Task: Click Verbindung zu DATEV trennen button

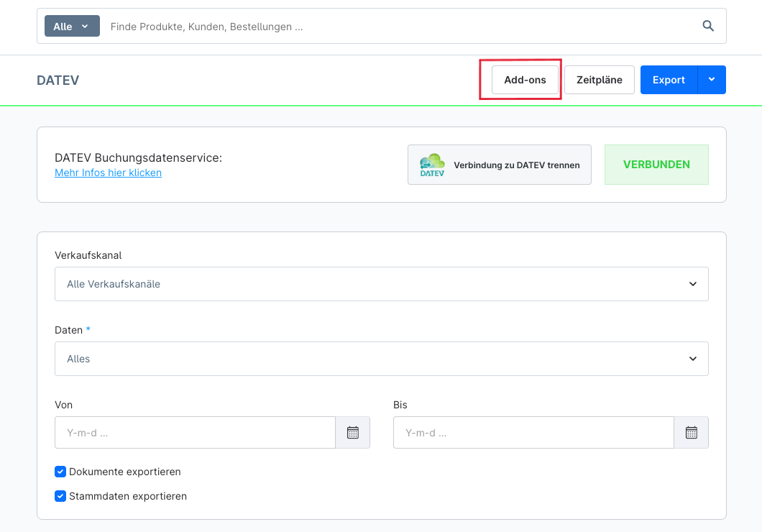Action: click(x=500, y=165)
